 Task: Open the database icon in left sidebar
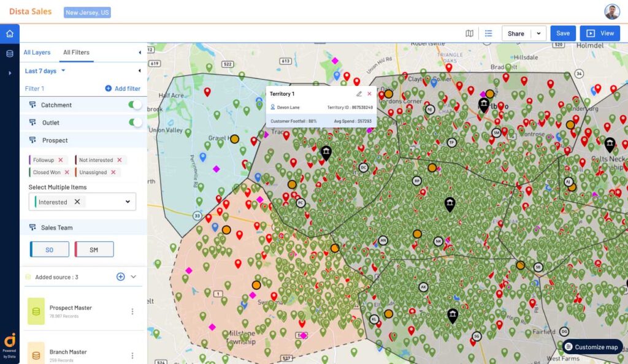pos(10,53)
